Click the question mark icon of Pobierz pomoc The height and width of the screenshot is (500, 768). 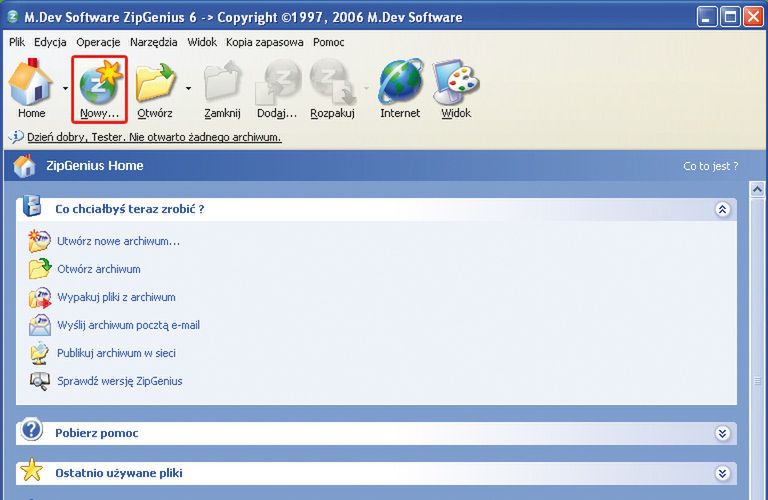(x=32, y=430)
